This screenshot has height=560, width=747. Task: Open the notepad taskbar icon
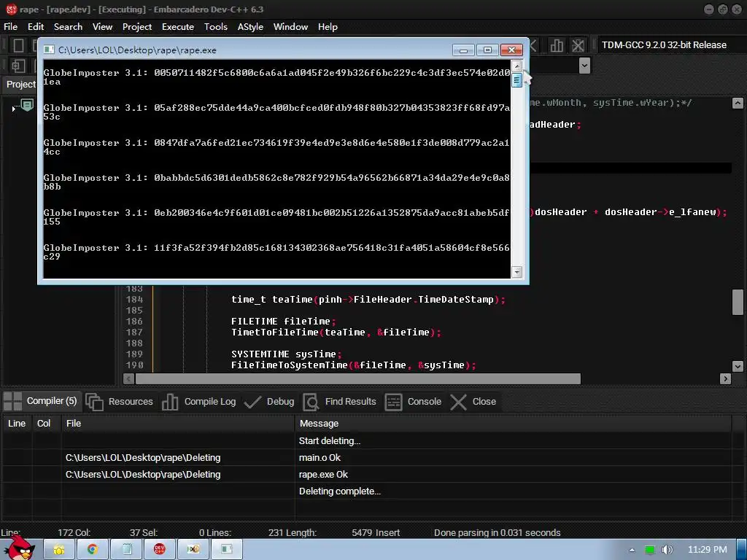coord(126,550)
